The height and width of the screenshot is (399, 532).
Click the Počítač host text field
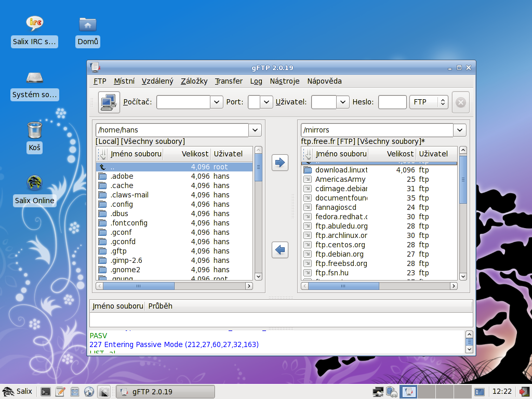(183, 102)
